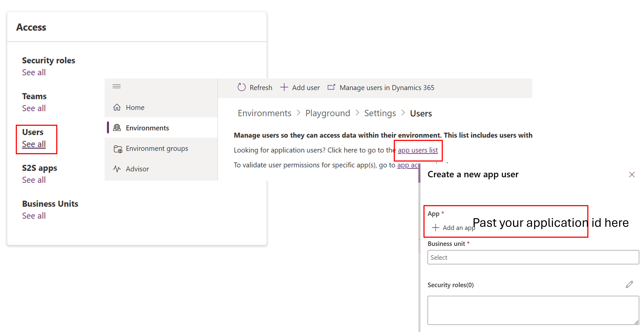See all Security roles
Image resolution: width=644 pixels, height=332 pixels.
(x=34, y=72)
